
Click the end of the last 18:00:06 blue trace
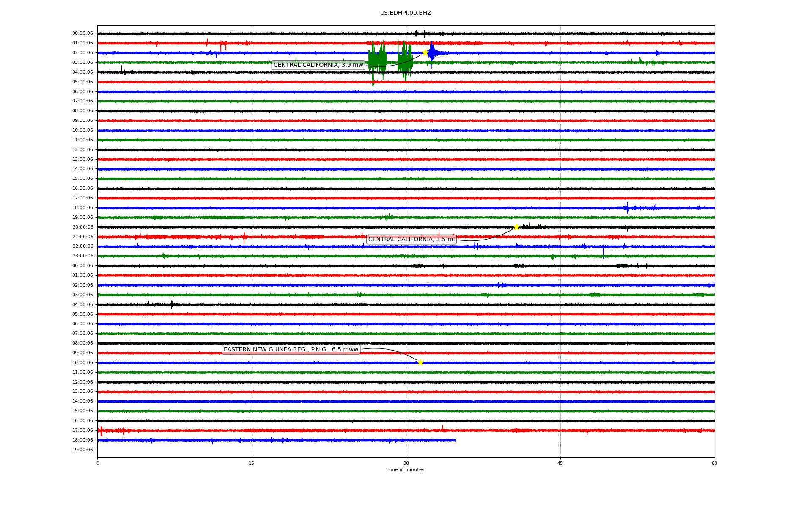point(455,440)
